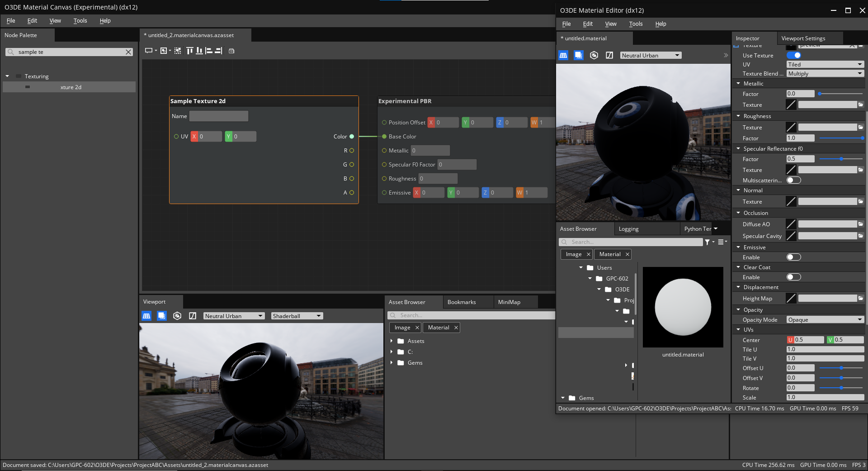Select the tone mapping curve icon in Material Editor
The height and width of the screenshot is (471, 868).
coord(609,55)
